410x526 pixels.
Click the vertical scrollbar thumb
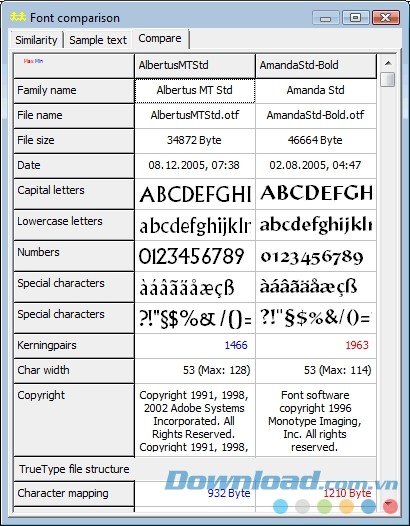tap(388, 80)
